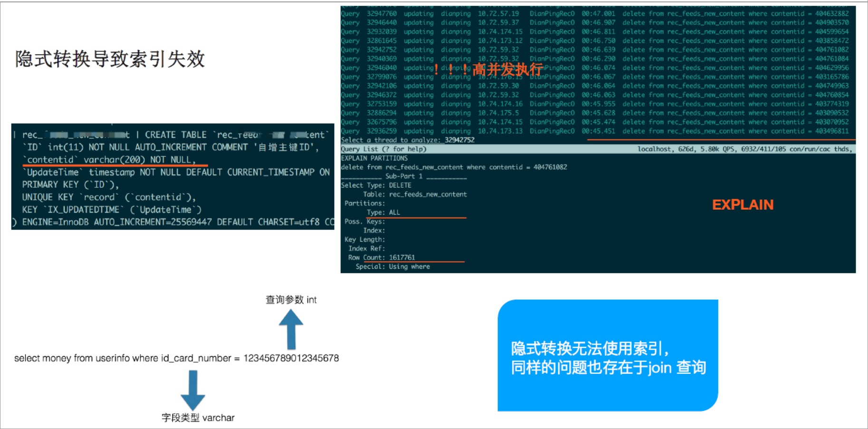Click the 'Row Count: 1617761' line

coord(382,257)
